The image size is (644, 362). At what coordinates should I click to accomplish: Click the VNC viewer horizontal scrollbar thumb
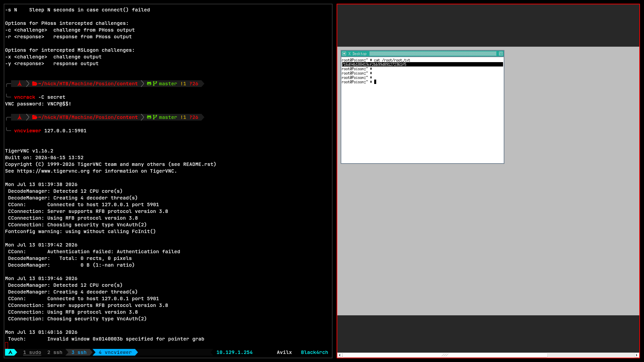pyautogui.click(x=445, y=355)
